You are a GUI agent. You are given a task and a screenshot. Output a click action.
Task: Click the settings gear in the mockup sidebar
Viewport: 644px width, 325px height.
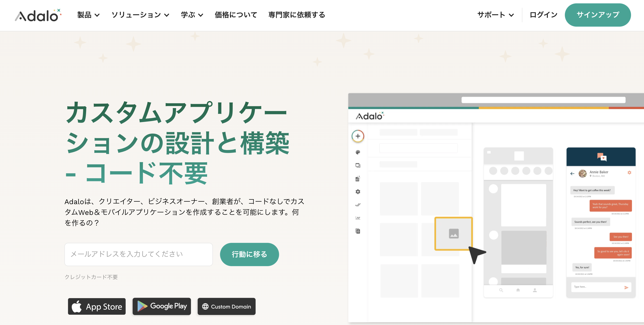click(x=358, y=192)
